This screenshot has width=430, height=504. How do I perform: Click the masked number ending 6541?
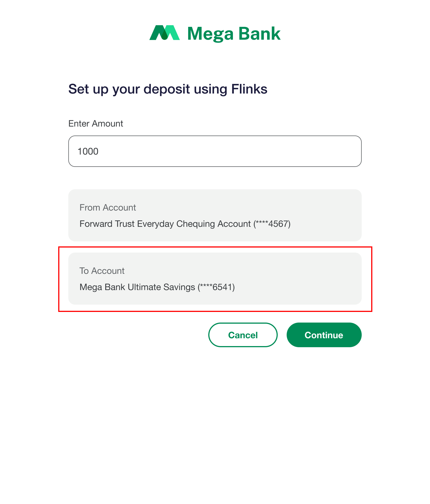click(216, 287)
